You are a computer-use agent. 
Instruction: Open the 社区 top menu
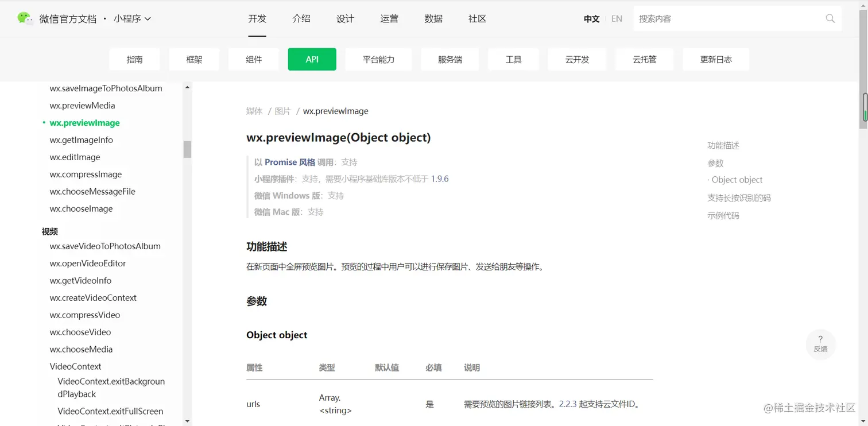[x=477, y=18]
